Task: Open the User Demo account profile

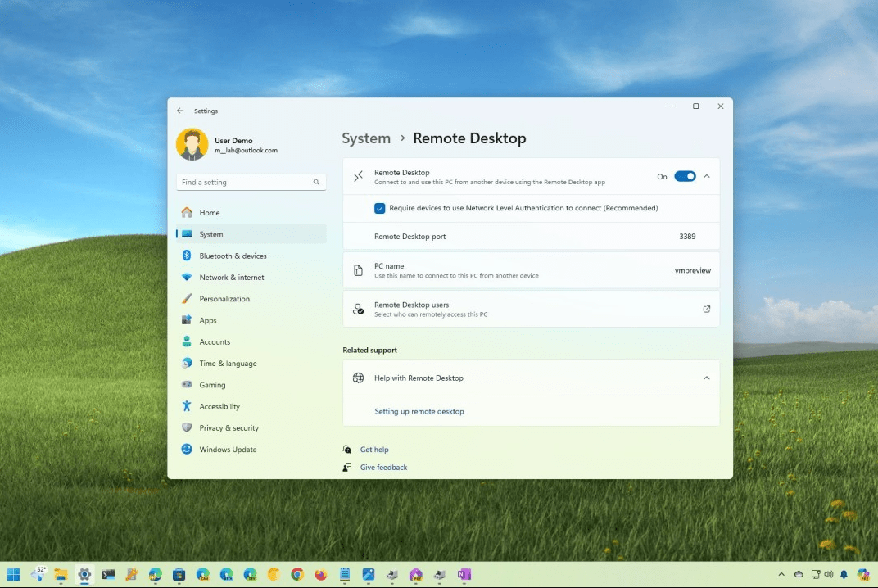Action: point(227,144)
